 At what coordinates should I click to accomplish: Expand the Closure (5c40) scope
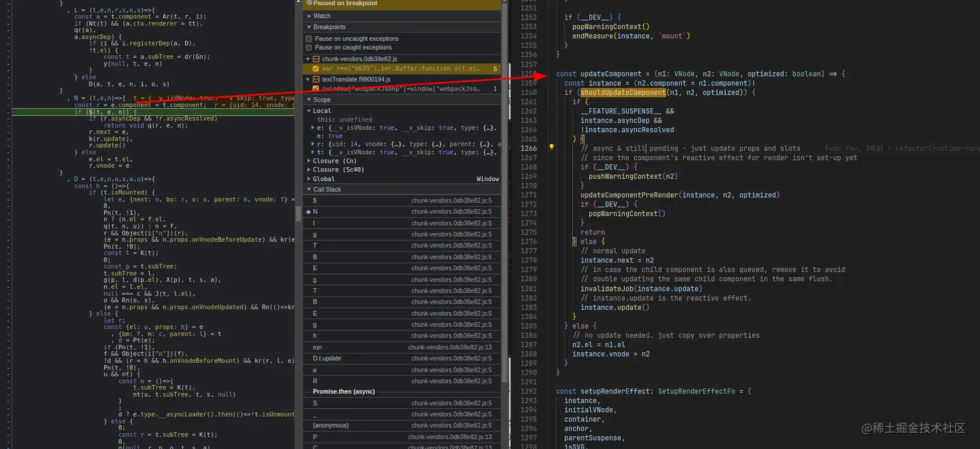point(309,170)
